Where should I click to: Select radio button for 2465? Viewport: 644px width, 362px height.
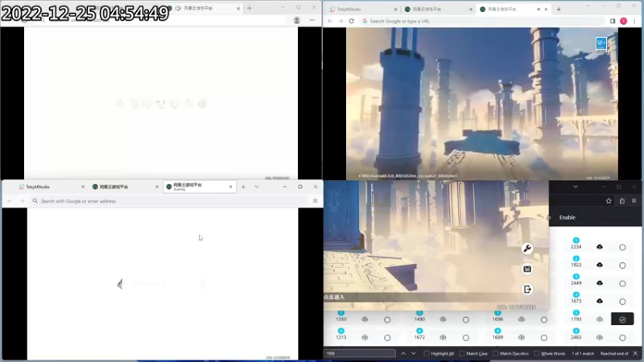coord(622,338)
